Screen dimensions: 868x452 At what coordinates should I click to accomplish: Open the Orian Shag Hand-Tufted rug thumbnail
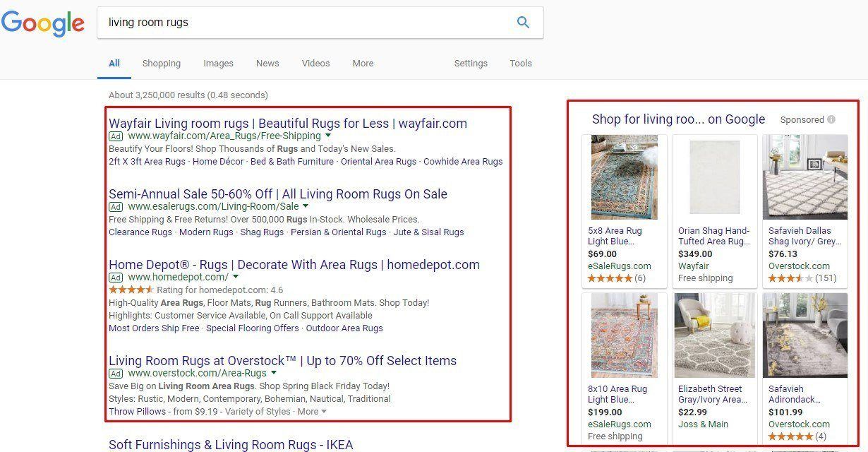pos(714,177)
